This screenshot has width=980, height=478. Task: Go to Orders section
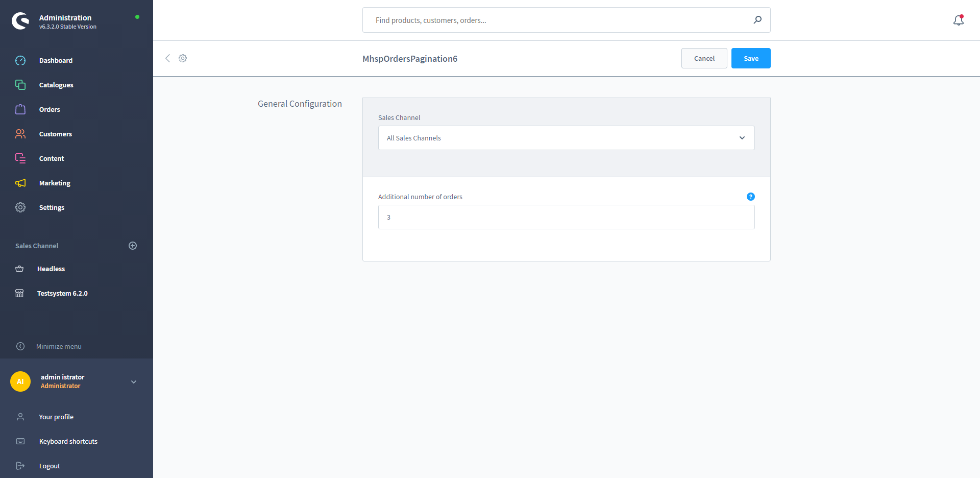click(50, 110)
